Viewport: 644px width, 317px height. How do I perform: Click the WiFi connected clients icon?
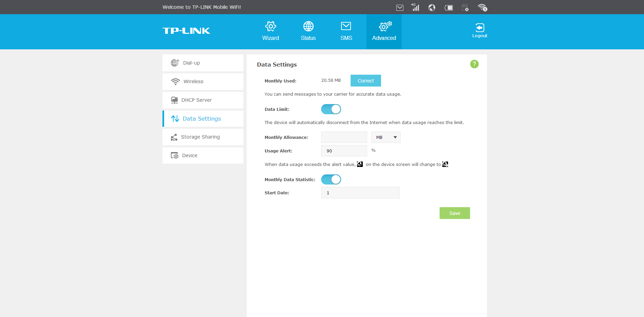tap(482, 7)
